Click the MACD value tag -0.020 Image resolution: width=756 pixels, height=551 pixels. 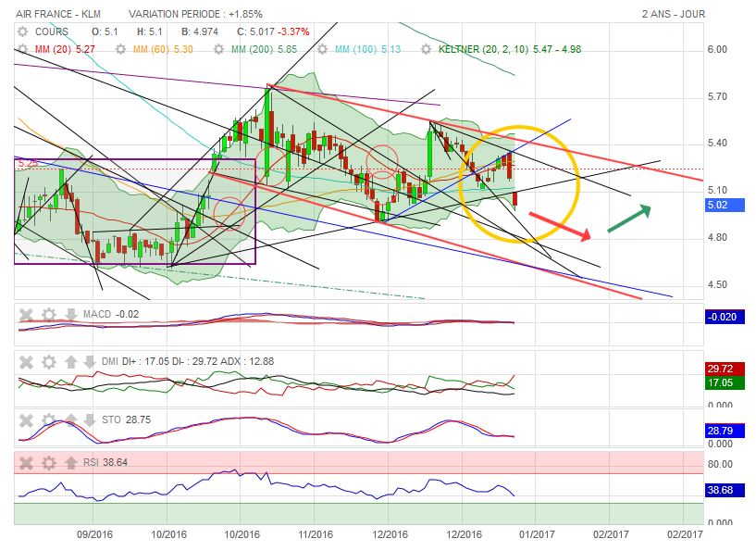pos(725,317)
